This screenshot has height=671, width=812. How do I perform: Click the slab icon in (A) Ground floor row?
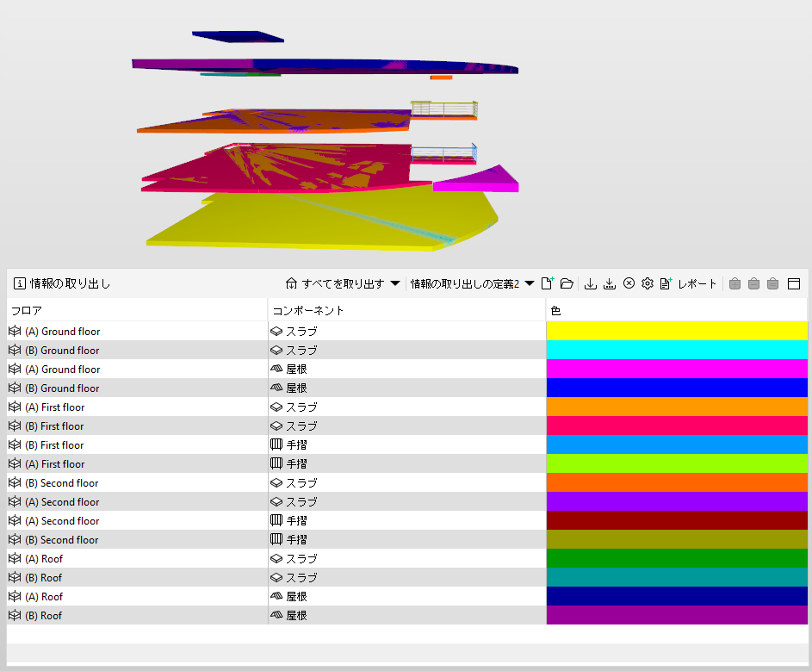click(276, 331)
